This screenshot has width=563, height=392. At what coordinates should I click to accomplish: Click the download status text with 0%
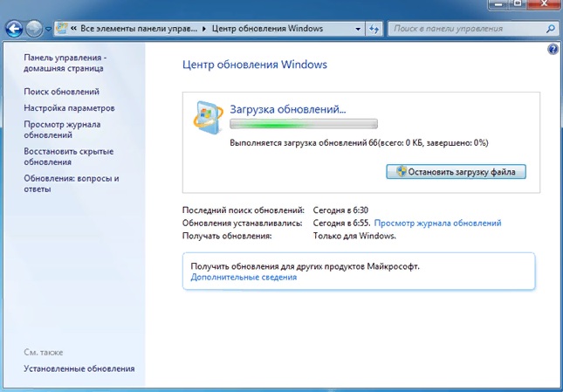pyautogui.click(x=359, y=143)
